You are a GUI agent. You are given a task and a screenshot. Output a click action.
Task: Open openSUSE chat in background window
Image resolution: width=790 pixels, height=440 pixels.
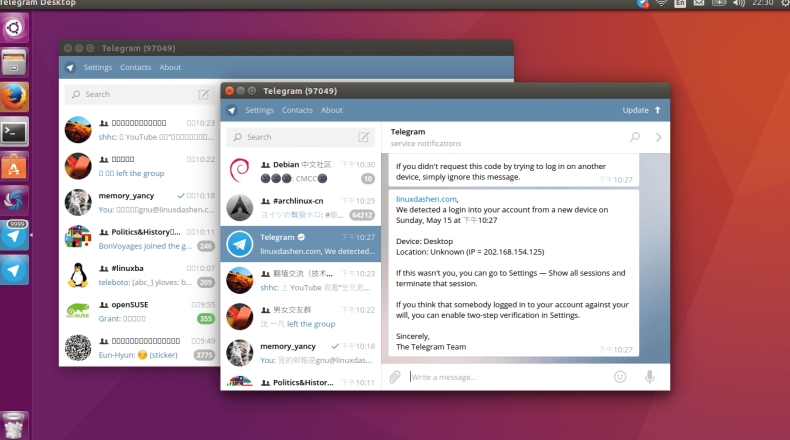[x=140, y=311]
